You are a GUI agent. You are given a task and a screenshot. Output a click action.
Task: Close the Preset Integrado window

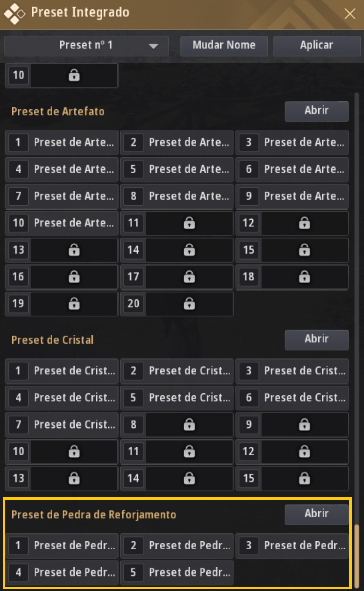350,14
